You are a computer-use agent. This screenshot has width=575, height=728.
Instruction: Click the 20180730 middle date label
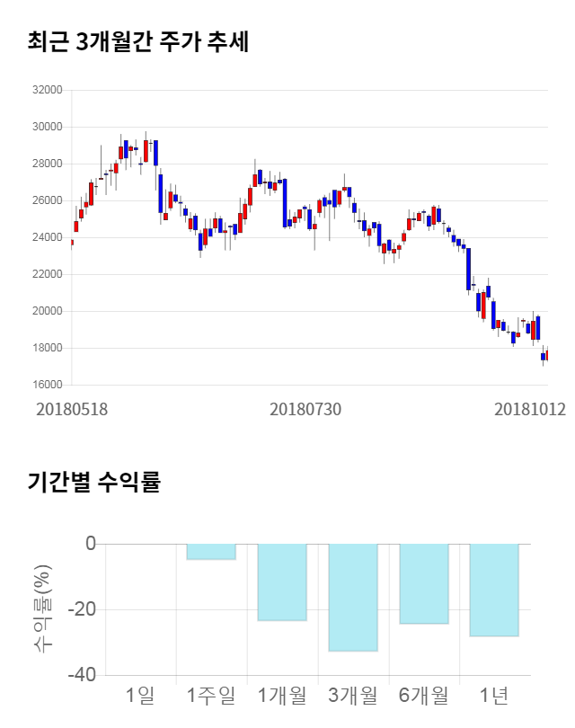pos(305,409)
